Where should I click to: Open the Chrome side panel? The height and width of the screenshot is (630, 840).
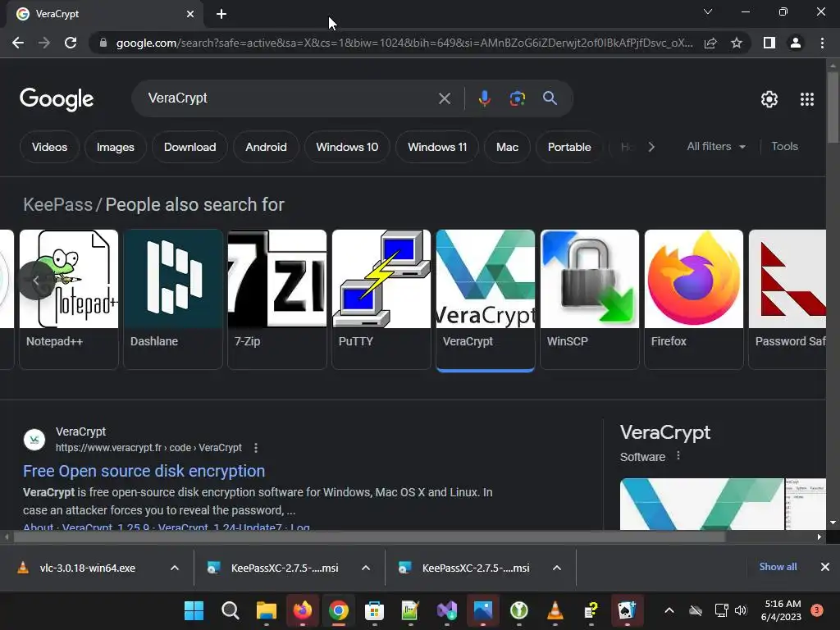pos(769,43)
